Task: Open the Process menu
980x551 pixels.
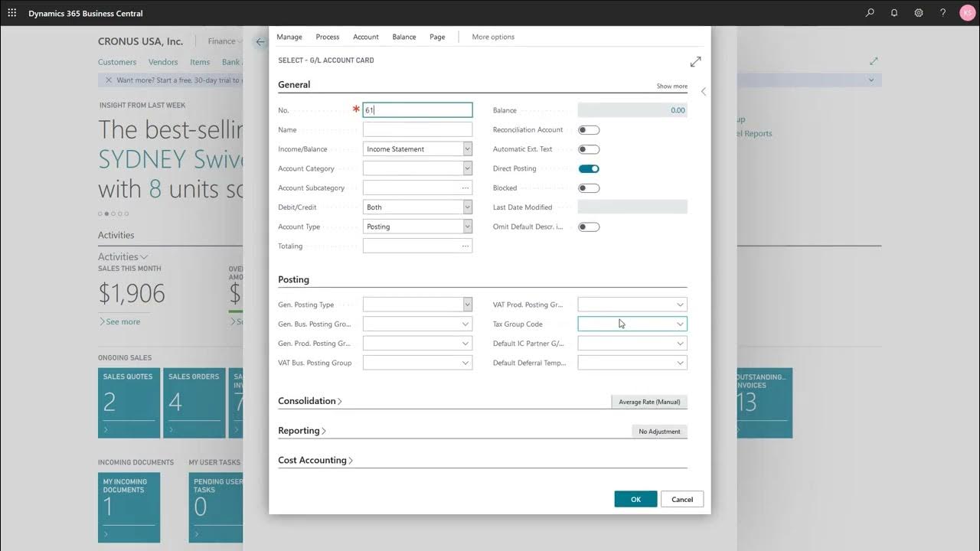Action: point(328,37)
